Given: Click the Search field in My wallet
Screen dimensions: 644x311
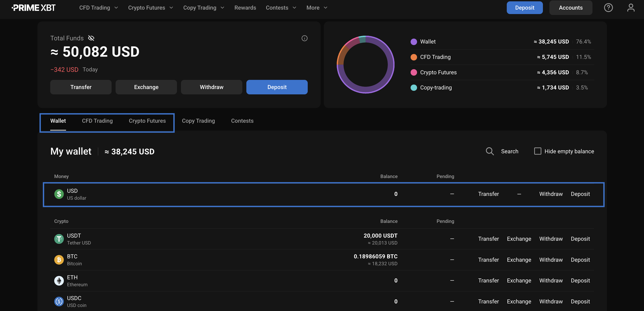Looking at the screenshot, I should click(x=509, y=151).
